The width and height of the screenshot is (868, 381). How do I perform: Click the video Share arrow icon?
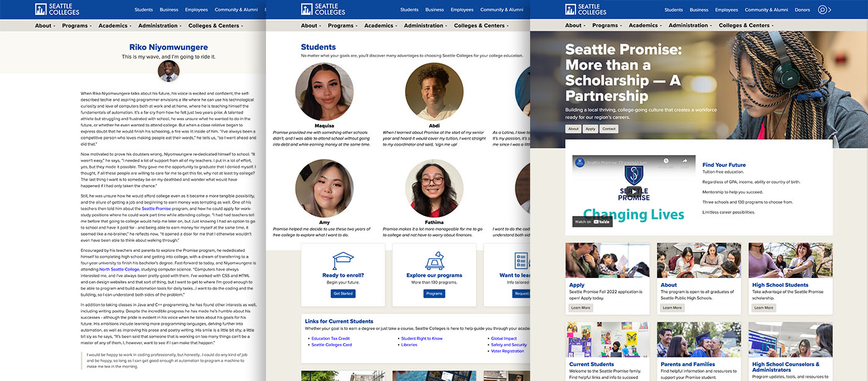685,161
